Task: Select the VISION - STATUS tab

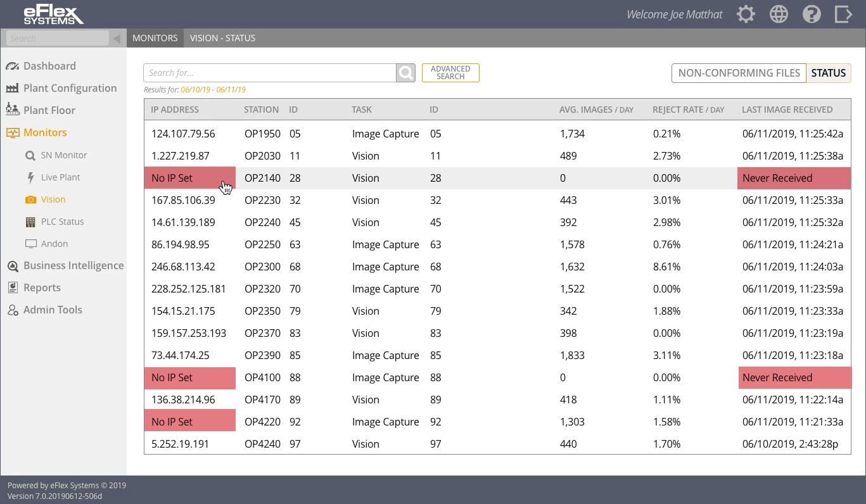Action: coord(222,38)
